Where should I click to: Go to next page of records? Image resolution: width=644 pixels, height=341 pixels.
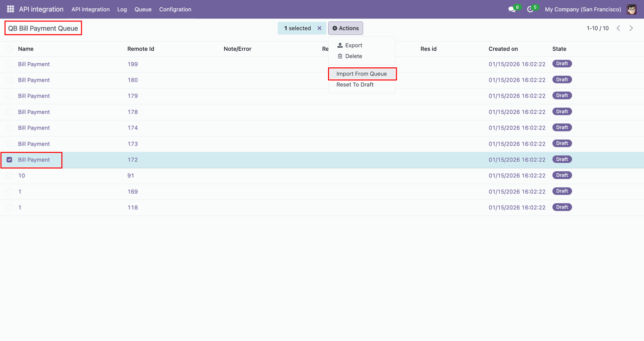[631, 28]
